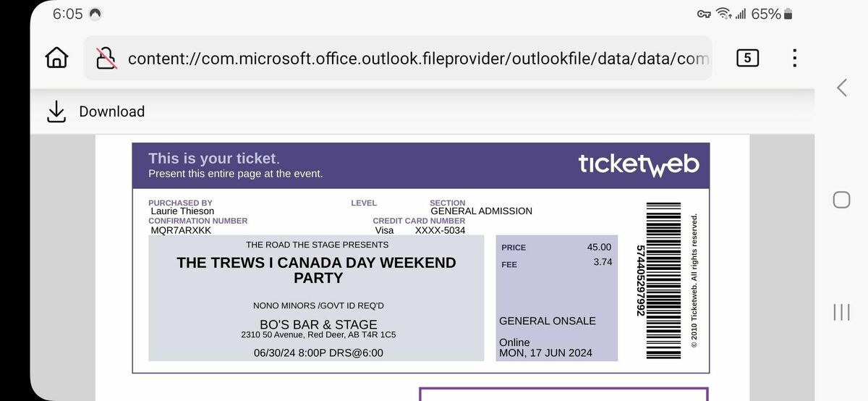Tap the ticket price 45.00 value
Image resolution: width=868 pixels, height=401 pixels.
coord(599,247)
